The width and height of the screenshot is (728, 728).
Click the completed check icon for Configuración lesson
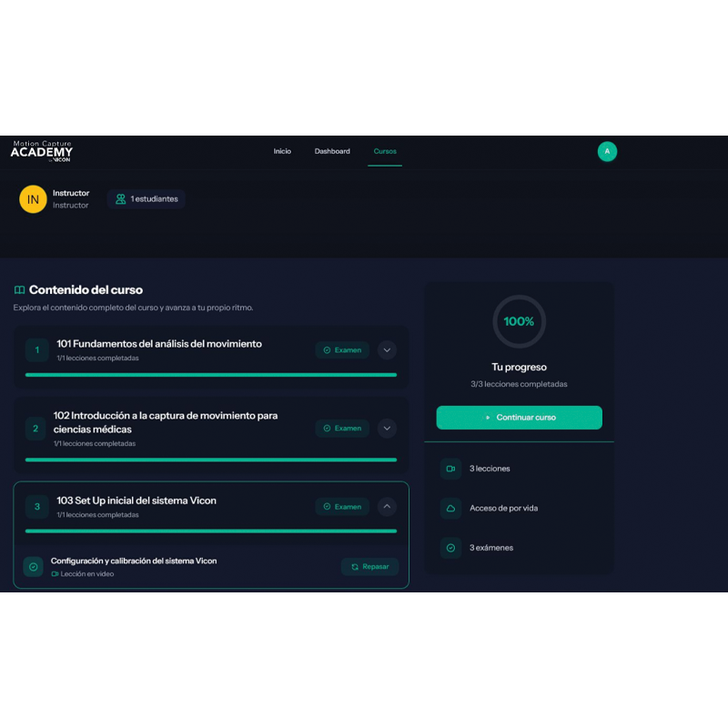(34, 567)
